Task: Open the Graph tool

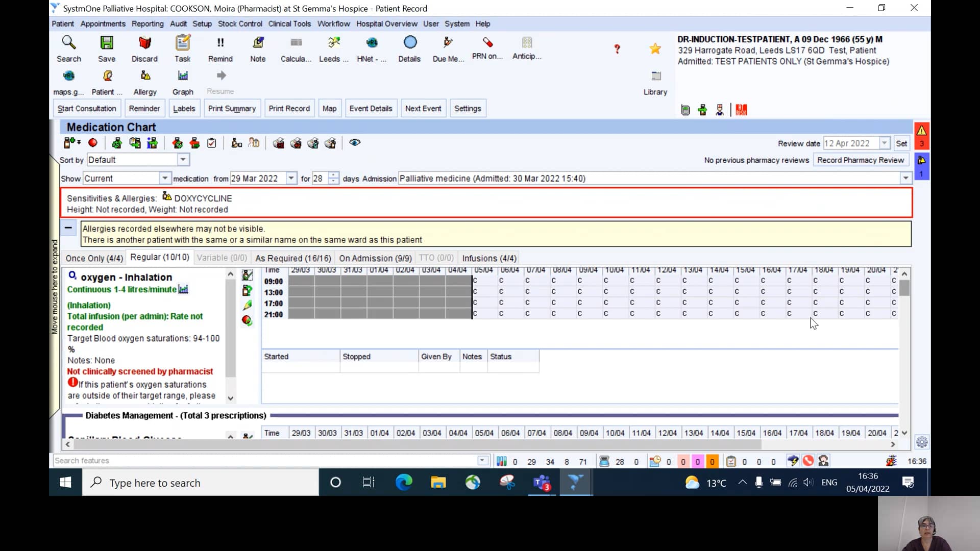Action: pos(183,82)
